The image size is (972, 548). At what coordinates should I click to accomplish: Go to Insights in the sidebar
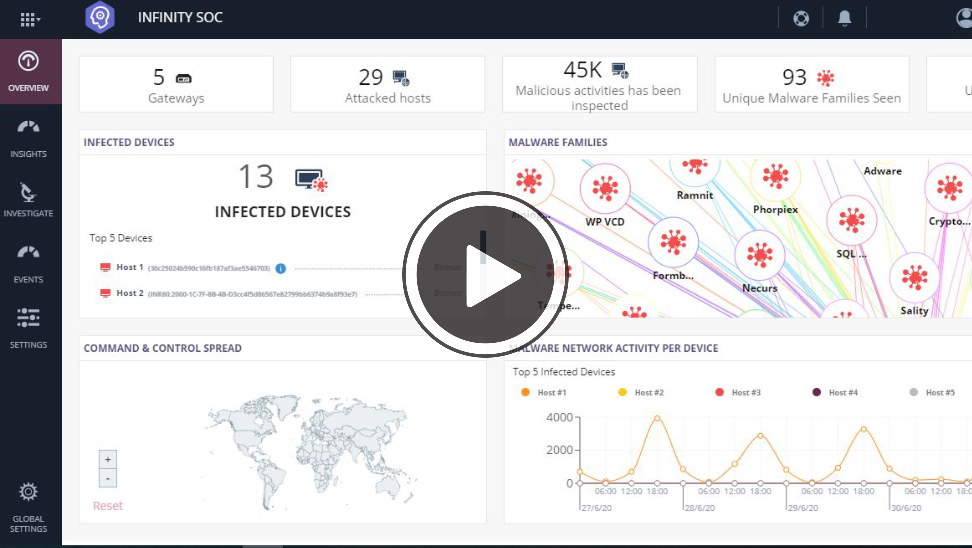pos(29,139)
